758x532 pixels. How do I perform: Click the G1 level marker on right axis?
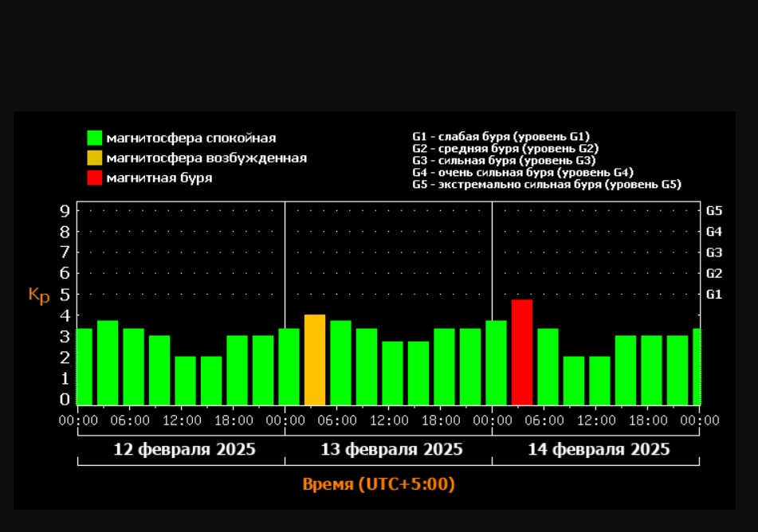(x=713, y=294)
